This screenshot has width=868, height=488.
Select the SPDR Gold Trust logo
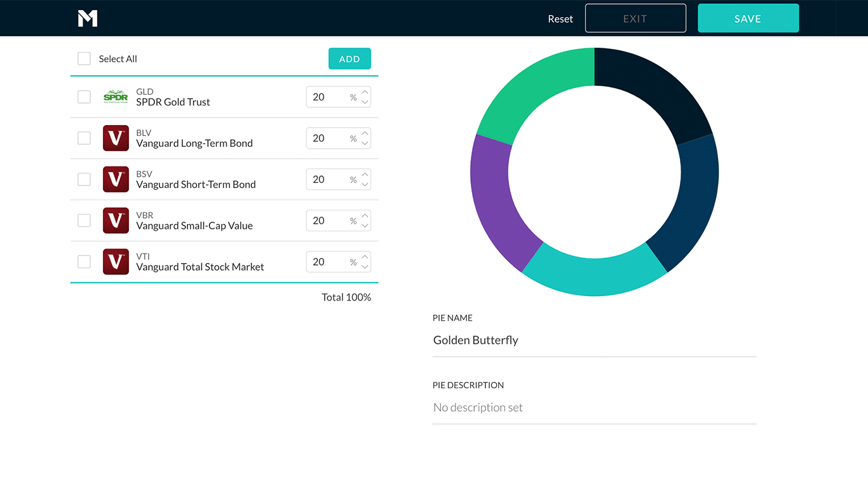[116, 97]
